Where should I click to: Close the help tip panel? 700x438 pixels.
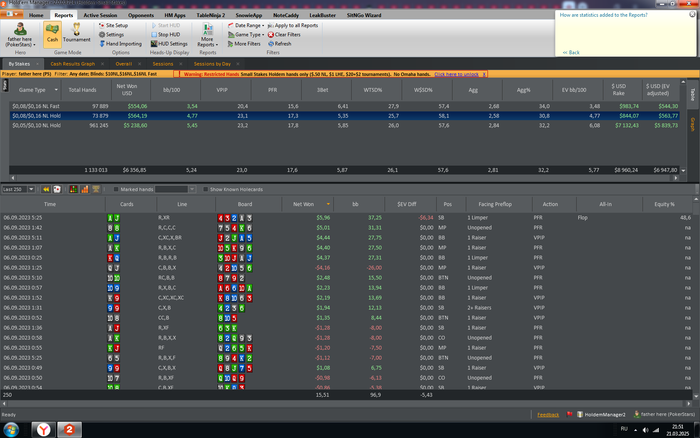click(692, 14)
